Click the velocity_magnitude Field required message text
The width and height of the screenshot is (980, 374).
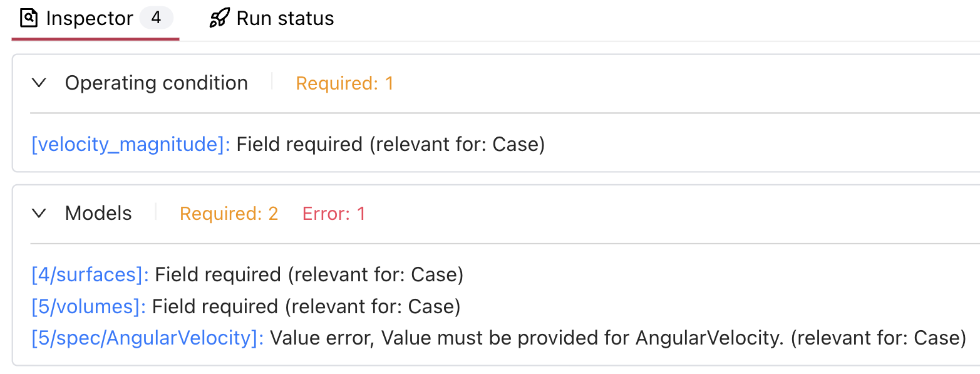[389, 144]
